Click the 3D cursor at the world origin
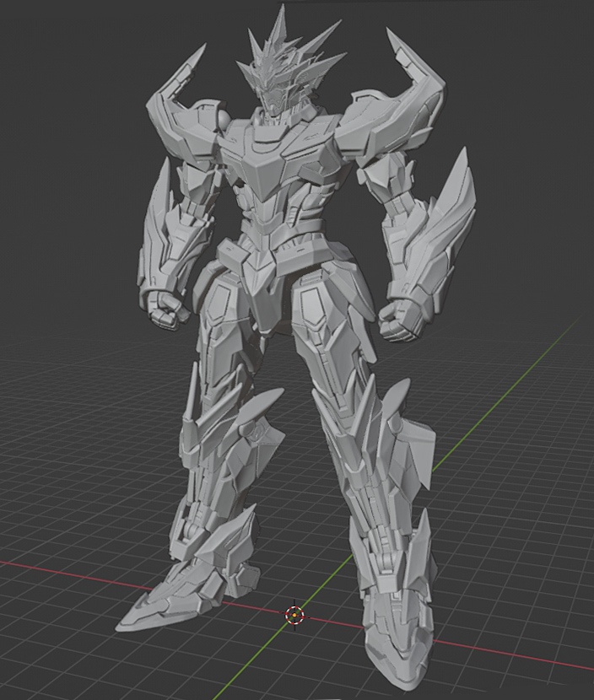594x700 pixels. (x=294, y=615)
